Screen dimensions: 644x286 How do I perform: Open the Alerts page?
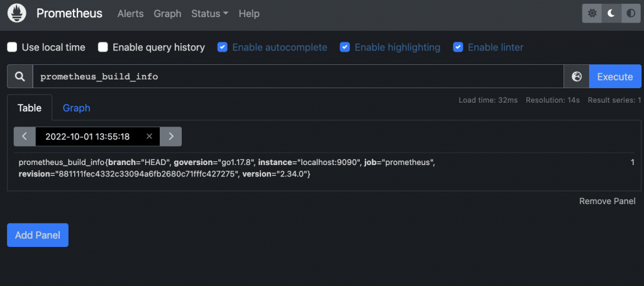pyautogui.click(x=130, y=13)
